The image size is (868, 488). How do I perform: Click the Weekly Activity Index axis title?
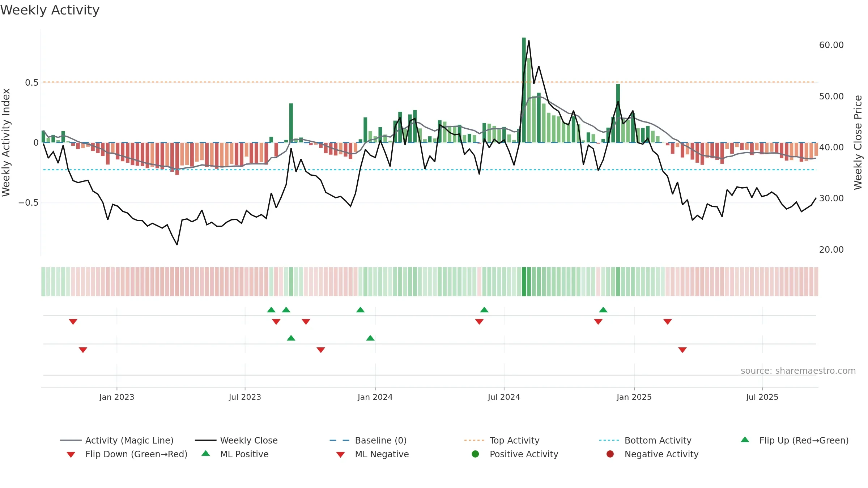pyautogui.click(x=6, y=142)
